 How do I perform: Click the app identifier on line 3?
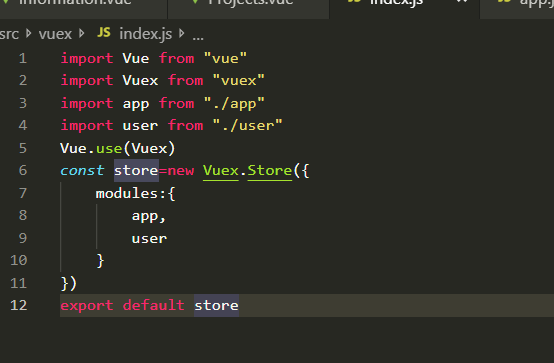136,105
